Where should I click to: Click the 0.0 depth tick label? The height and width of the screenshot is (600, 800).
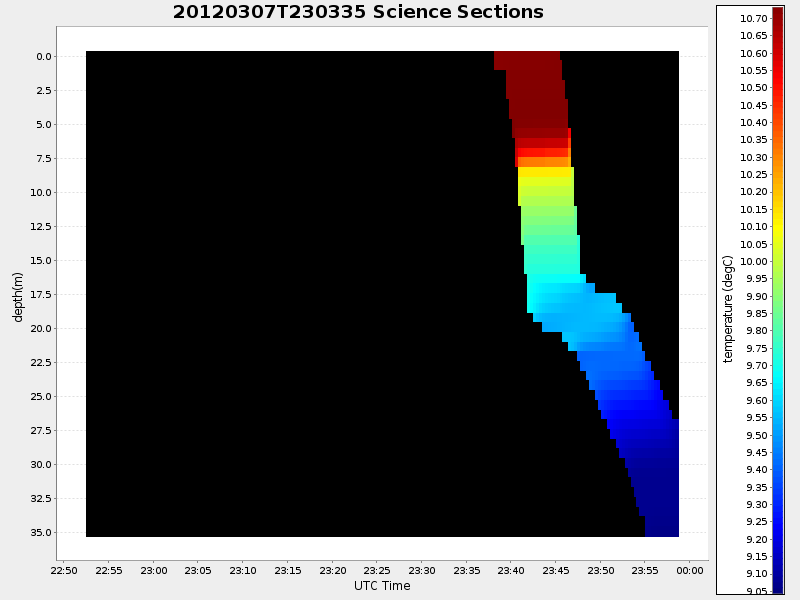click(44, 57)
